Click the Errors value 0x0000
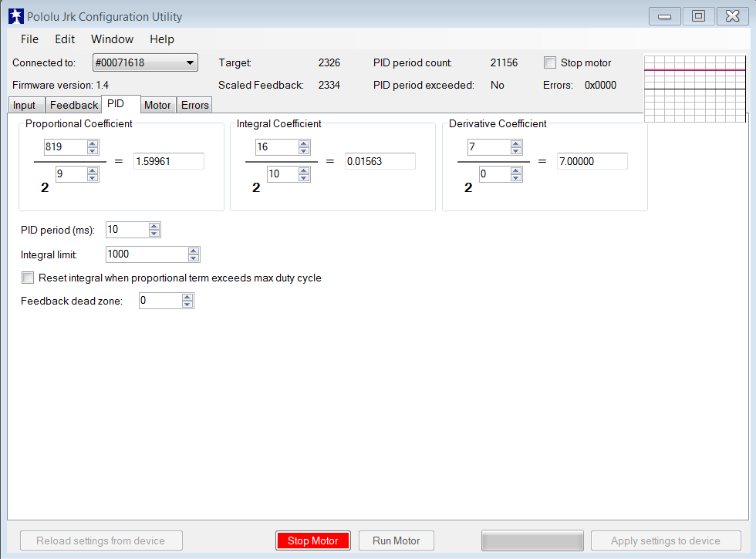Image resolution: width=756 pixels, height=559 pixels. point(600,85)
